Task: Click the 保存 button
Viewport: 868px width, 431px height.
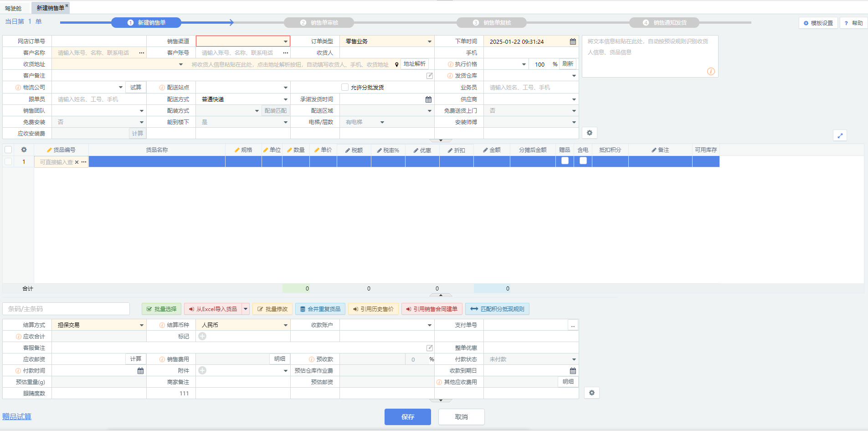Action: click(x=407, y=417)
